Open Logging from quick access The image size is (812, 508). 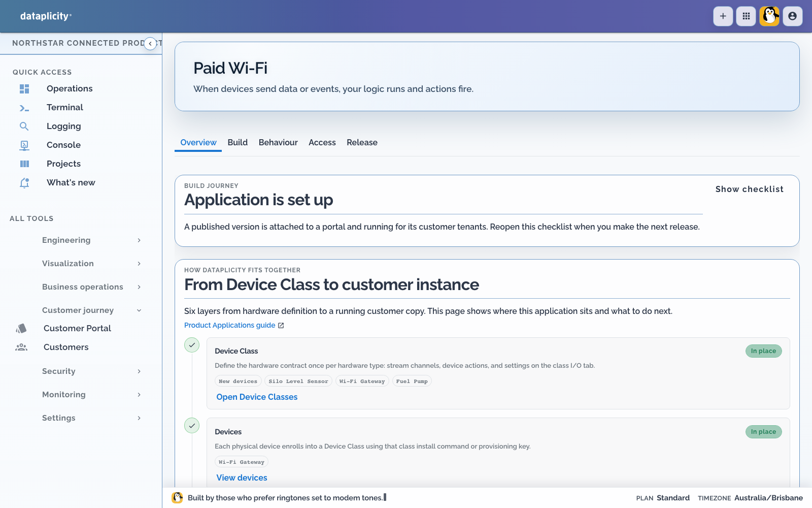coord(64,126)
